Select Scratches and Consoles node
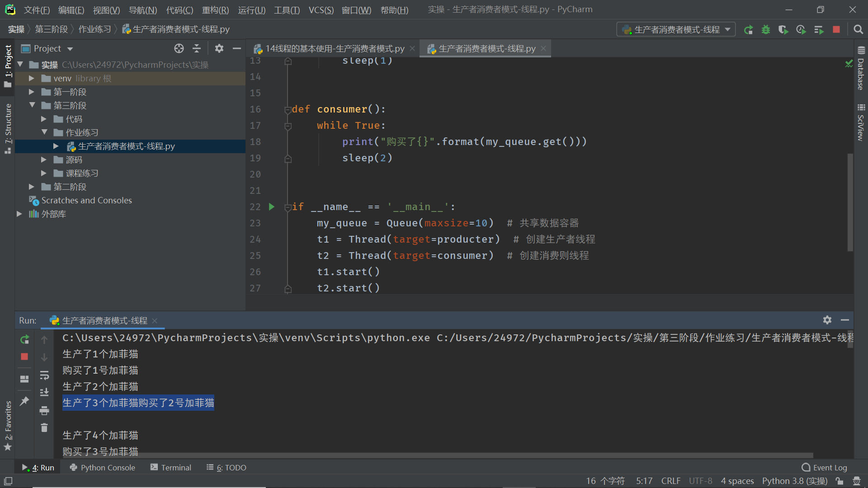 click(x=80, y=200)
